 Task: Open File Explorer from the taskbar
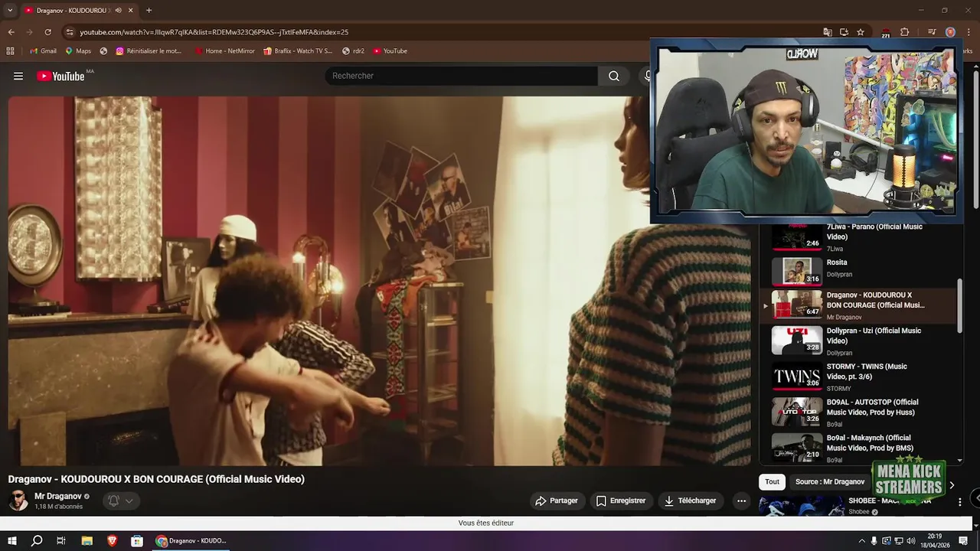(x=87, y=541)
